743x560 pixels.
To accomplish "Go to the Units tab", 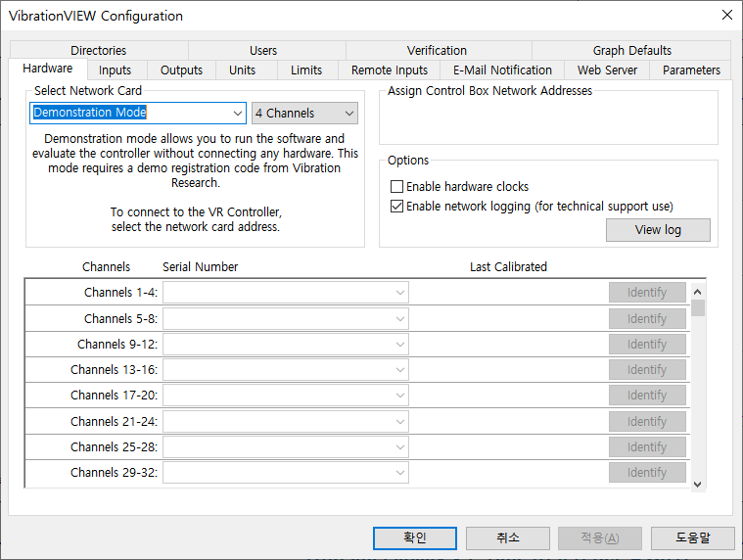I will [242, 70].
